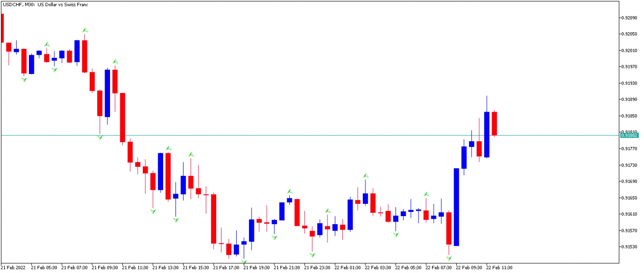This screenshot has height=273, width=644.
Task: Click the 0.91730 price axis label
Action: coord(629,165)
